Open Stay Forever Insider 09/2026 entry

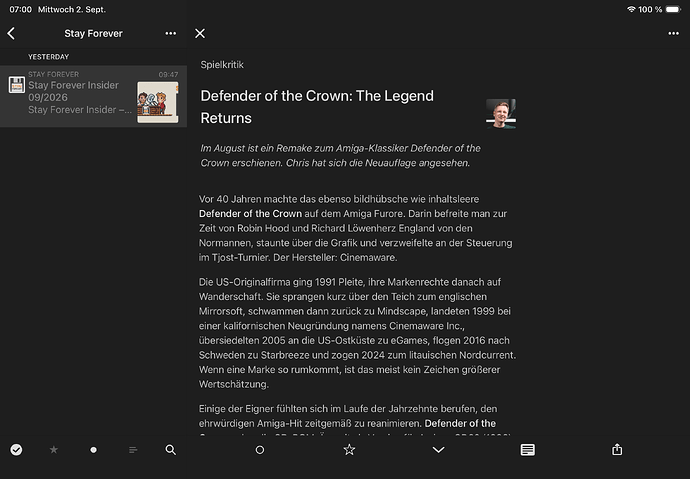click(x=93, y=96)
